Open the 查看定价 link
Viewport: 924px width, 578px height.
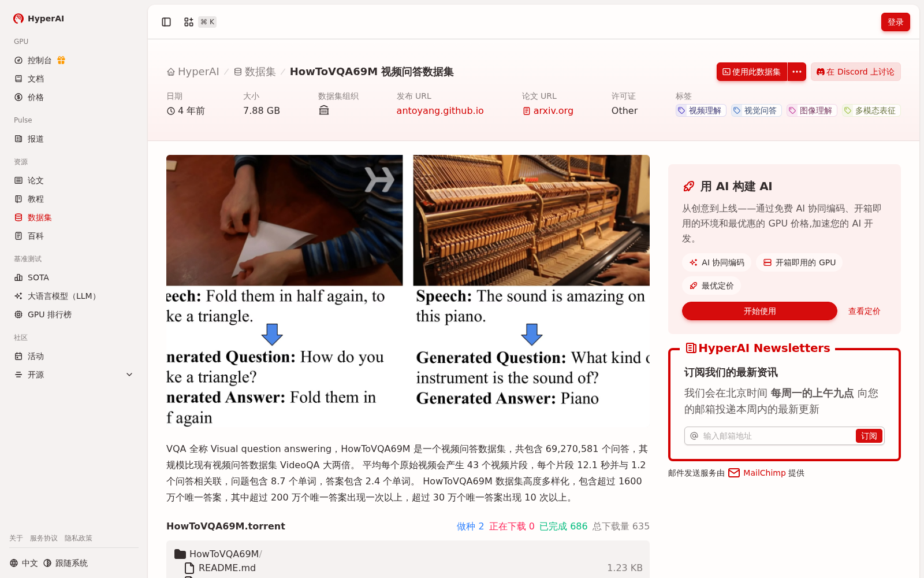point(864,311)
